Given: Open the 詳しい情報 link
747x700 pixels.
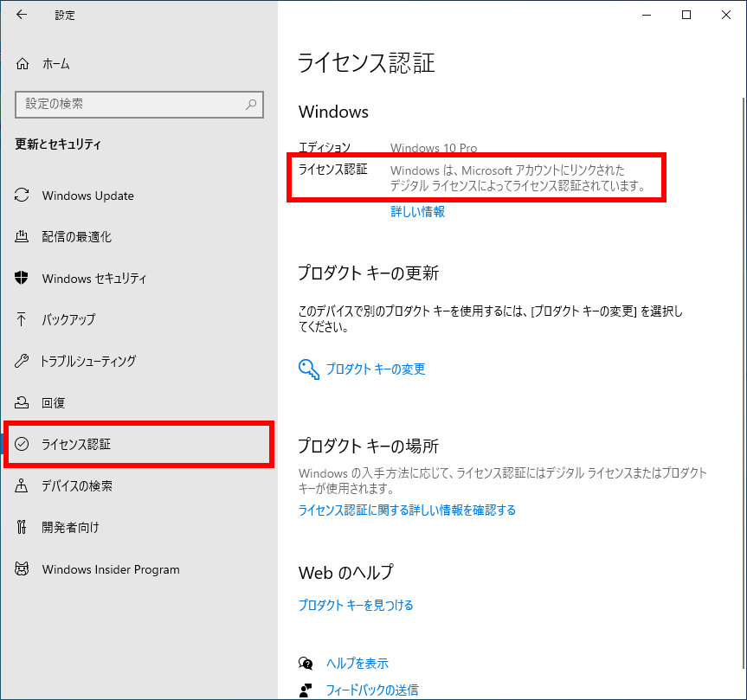Looking at the screenshot, I should click(418, 211).
